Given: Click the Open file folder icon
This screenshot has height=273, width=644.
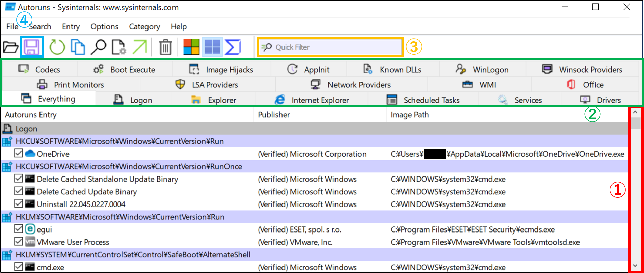Looking at the screenshot, I should (10, 47).
